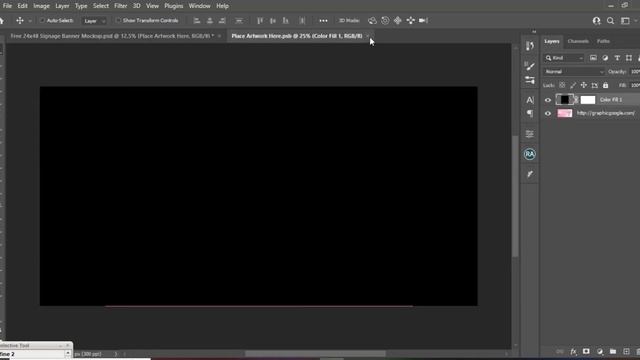Select the 3D roll camera icon
The image size is (640, 360).
pyautogui.click(x=385, y=20)
